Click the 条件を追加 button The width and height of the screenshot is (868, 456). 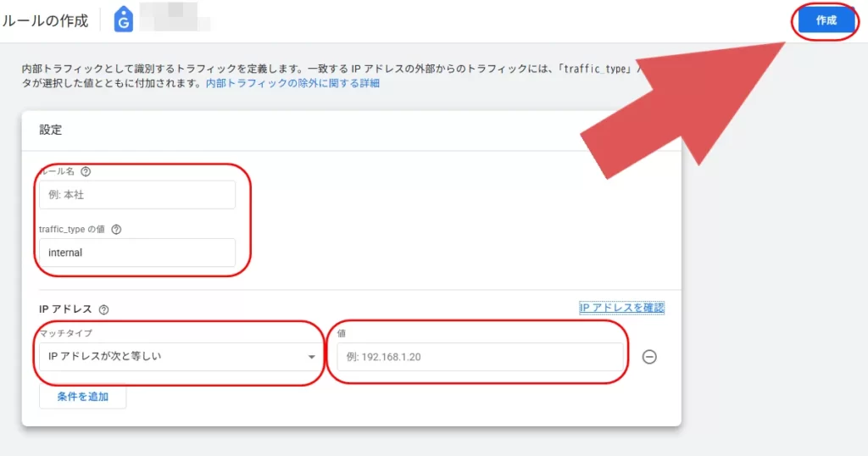pyautogui.click(x=82, y=397)
